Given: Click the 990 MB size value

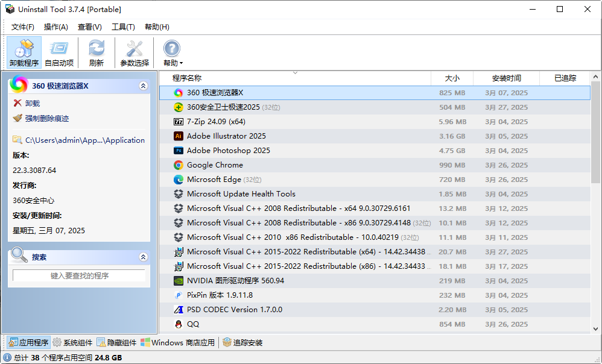Looking at the screenshot, I should click(x=452, y=165).
